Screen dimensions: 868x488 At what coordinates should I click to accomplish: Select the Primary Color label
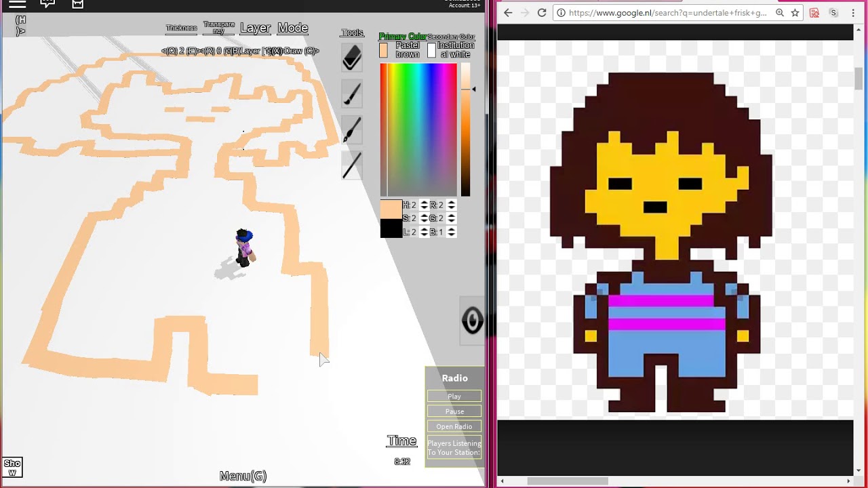coord(402,37)
